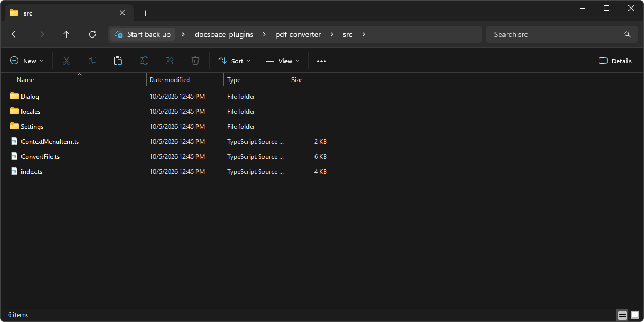This screenshot has height=322, width=644.
Task: Click the Cut scissors icon
Action: (x=67, y=61)
